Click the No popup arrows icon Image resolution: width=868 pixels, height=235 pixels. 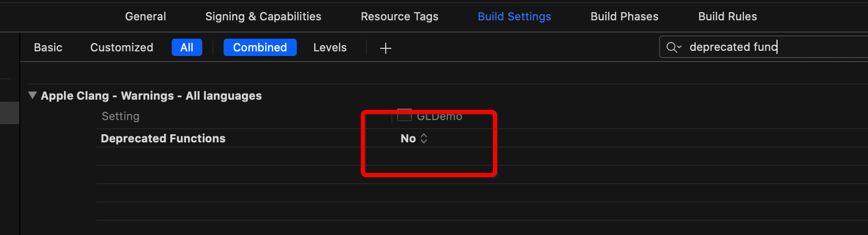tap(424, 138)
